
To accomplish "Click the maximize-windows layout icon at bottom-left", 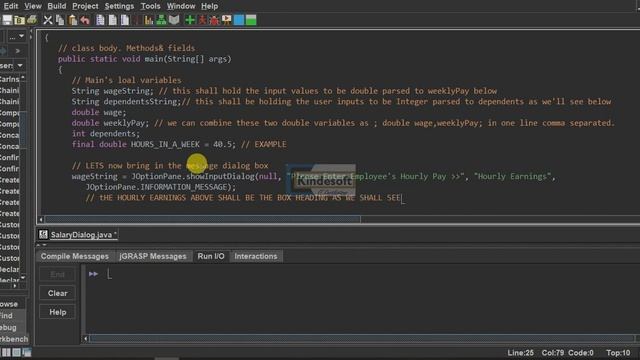I will (x=16, y=353).
